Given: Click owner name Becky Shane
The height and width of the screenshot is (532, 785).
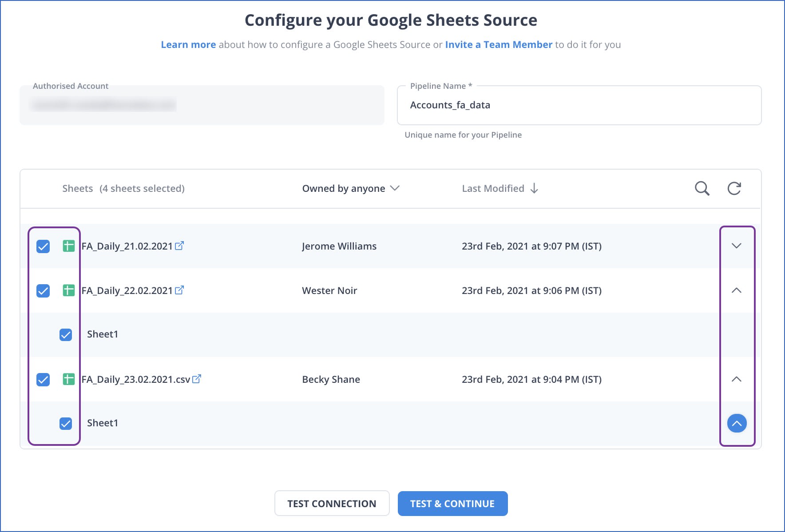Looking at the screenshot, I should pyautogui.click(x=331, y=379).
